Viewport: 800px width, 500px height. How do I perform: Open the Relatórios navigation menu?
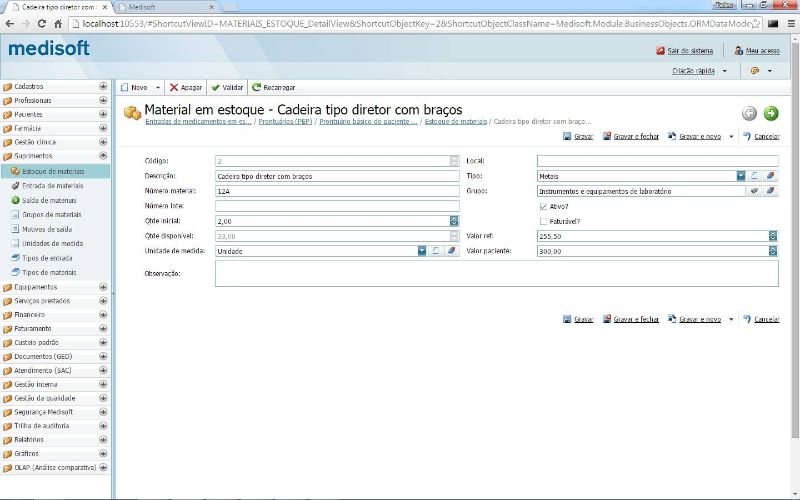[55, 439]
